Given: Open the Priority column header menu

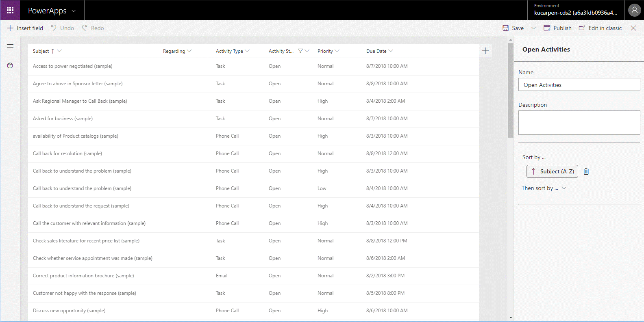Looking at the screenshot, I should (328, 51).
